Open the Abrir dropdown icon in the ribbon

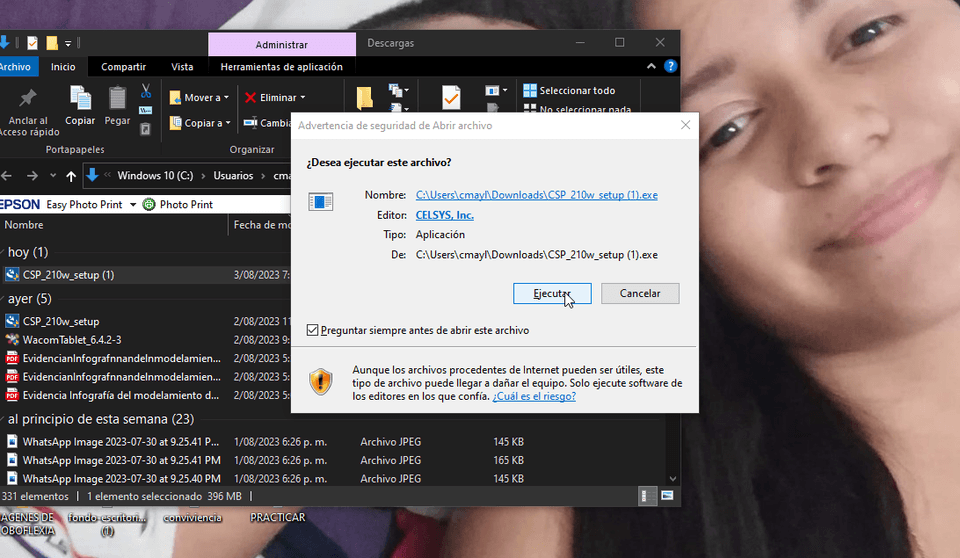(x=496, y=91)
